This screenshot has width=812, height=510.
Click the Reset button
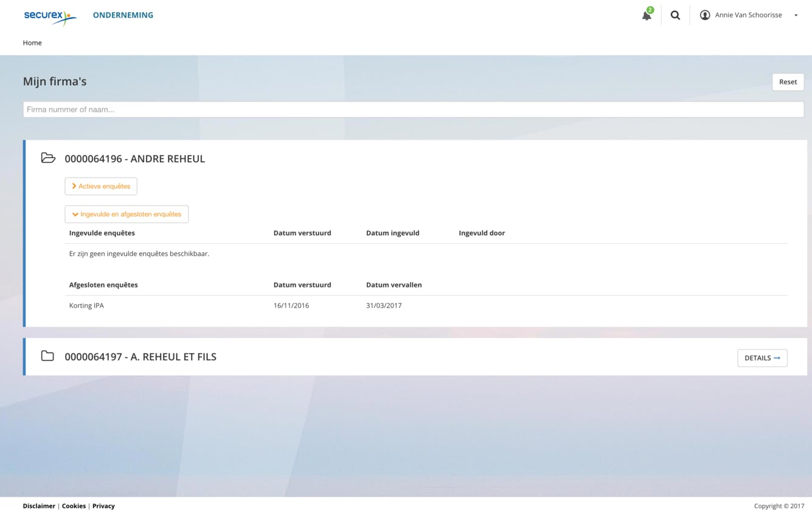pyautogui.click(x=788, y=81)
